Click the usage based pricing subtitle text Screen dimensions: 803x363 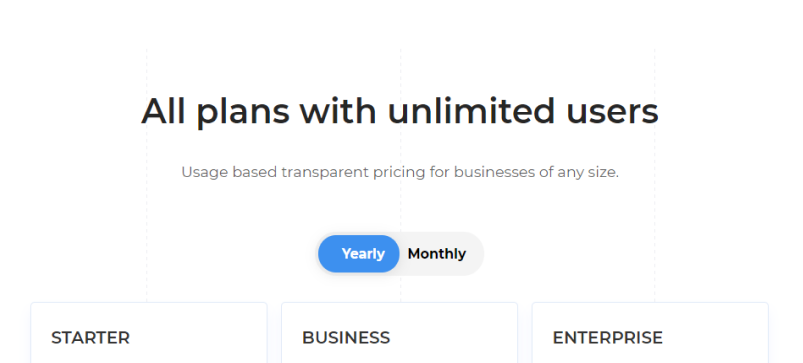click(x=400, y=173)
